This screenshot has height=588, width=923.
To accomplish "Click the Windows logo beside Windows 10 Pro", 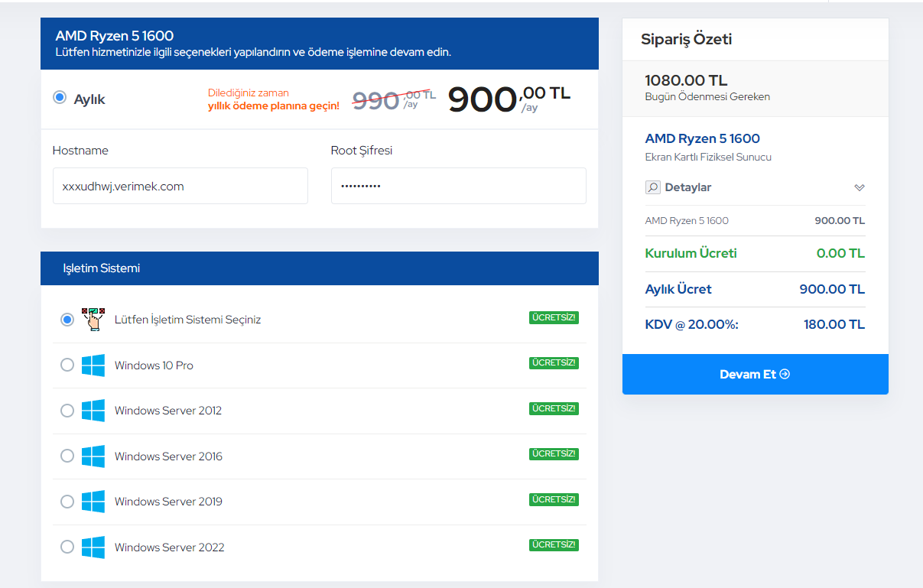I will pos(93,365).
